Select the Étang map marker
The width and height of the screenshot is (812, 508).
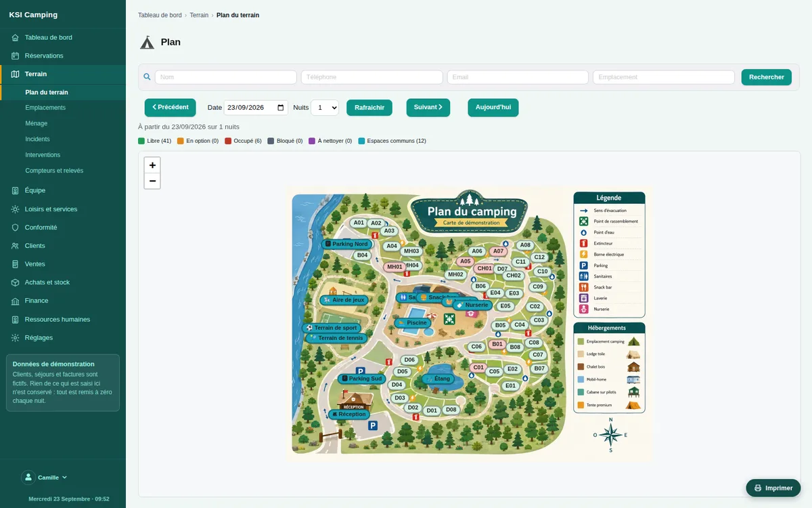click(438, 379)
